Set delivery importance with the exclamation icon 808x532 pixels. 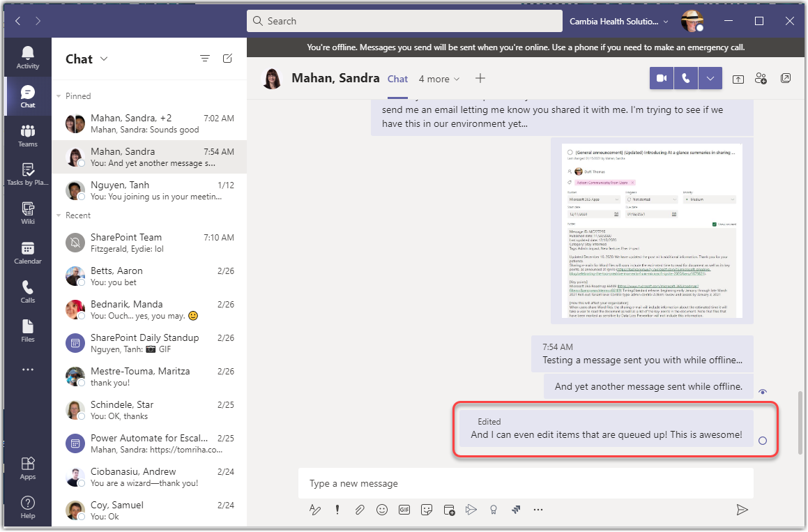coord(337,509)
